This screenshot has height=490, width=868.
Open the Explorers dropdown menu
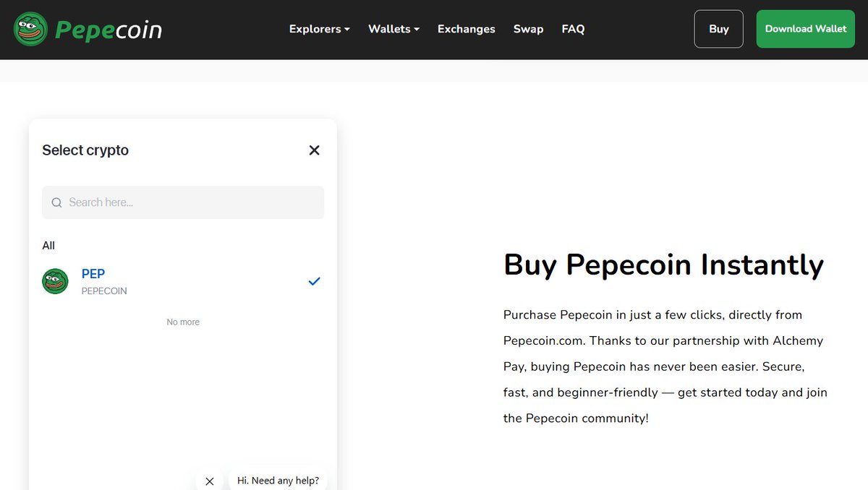click(319, 29)
